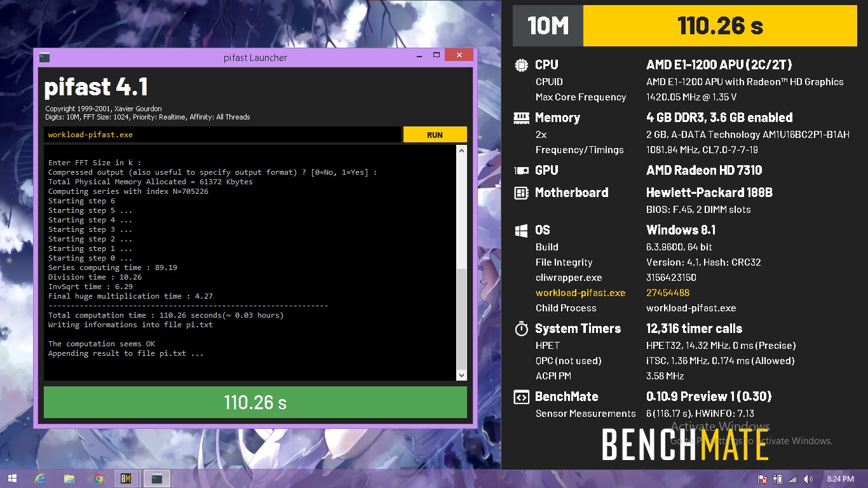The image size is (868, 488).
Task: Click Total Physical Memory Allocated console line
Action: point(151,182)
